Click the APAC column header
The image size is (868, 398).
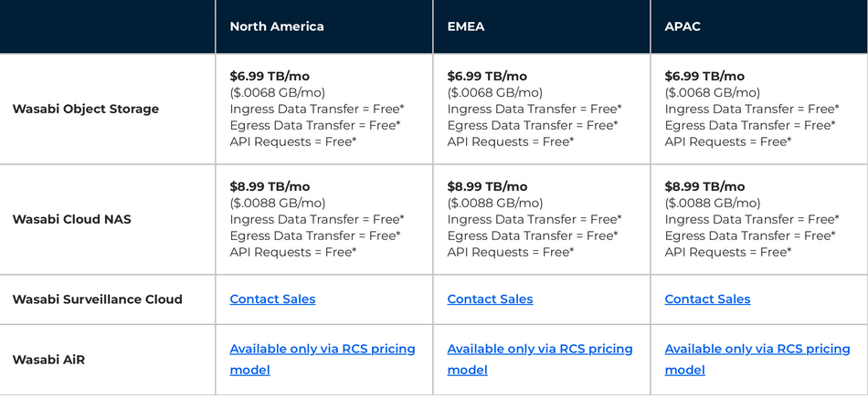(683, 26)
